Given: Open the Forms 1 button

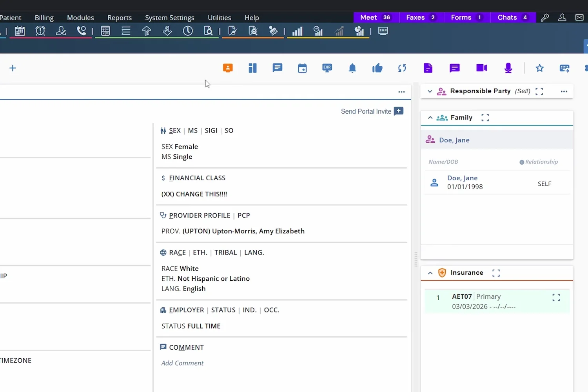Looking at the screenshot, I should point(467,17).
